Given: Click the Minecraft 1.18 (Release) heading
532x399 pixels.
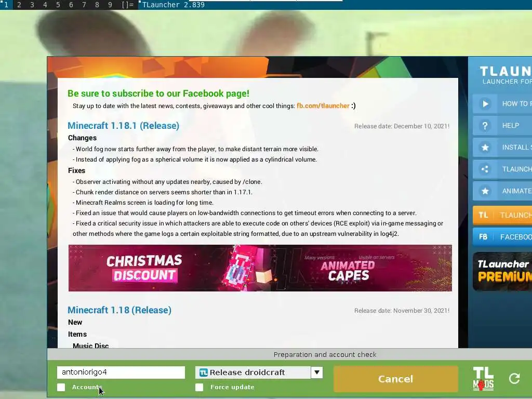Looking at the screenshot, I should pyautogui.click(x=119, y=310).
